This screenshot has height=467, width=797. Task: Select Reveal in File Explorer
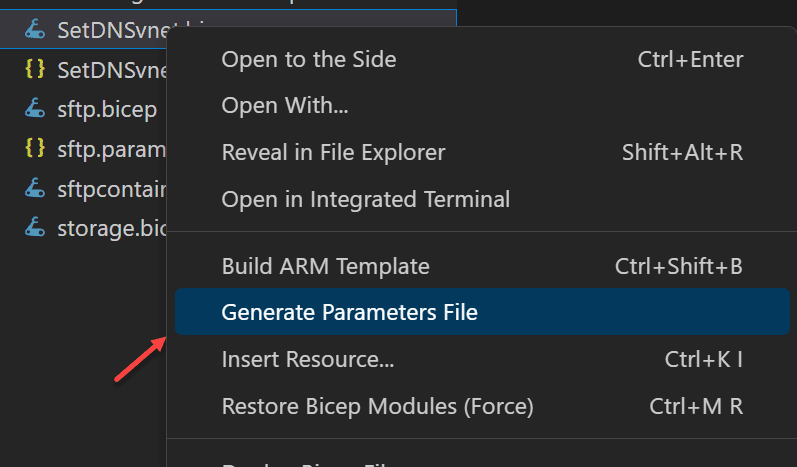(x=482, y=152)
